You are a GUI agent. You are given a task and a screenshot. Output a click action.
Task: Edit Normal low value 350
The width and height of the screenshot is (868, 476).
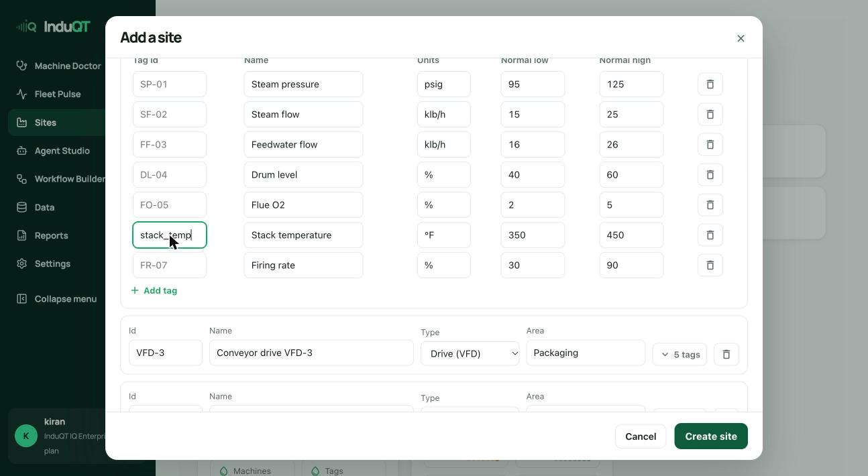click(533, 235)
